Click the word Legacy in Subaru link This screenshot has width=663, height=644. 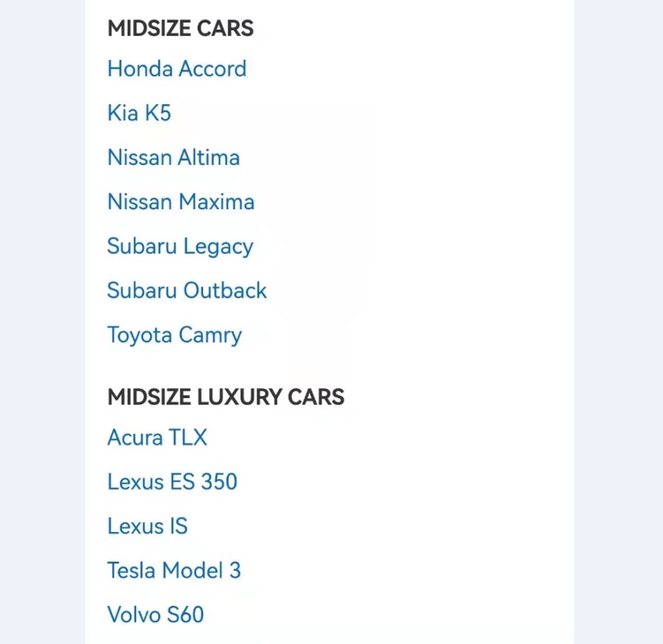(218, 247)
